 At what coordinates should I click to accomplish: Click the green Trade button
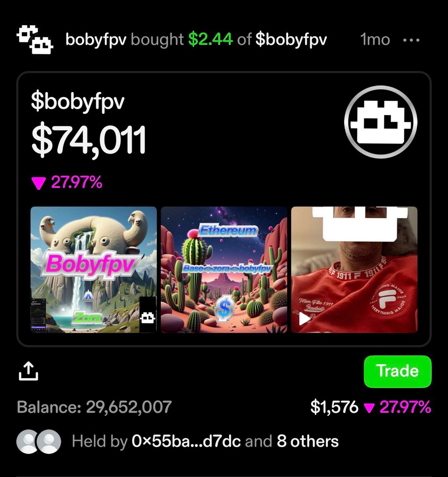point(398,371)
